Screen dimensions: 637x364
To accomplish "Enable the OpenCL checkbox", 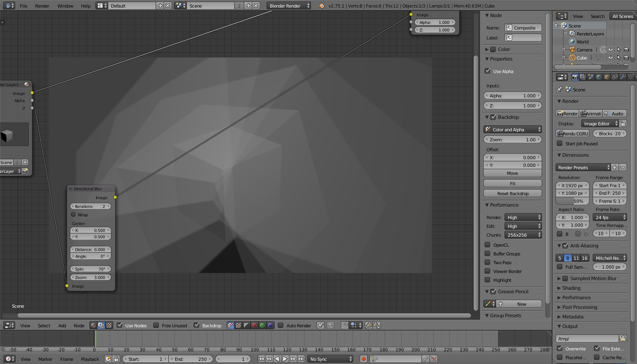I will 487,245.
